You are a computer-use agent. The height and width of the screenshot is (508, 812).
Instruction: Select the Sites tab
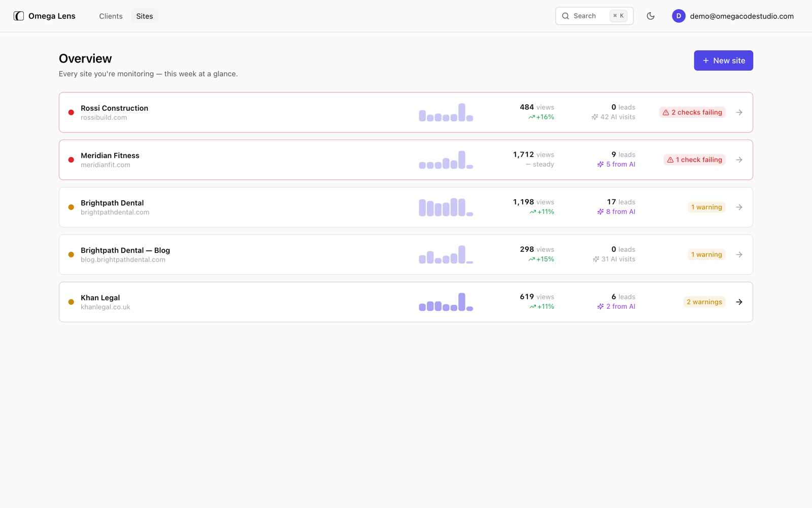(x=145, y=16)
